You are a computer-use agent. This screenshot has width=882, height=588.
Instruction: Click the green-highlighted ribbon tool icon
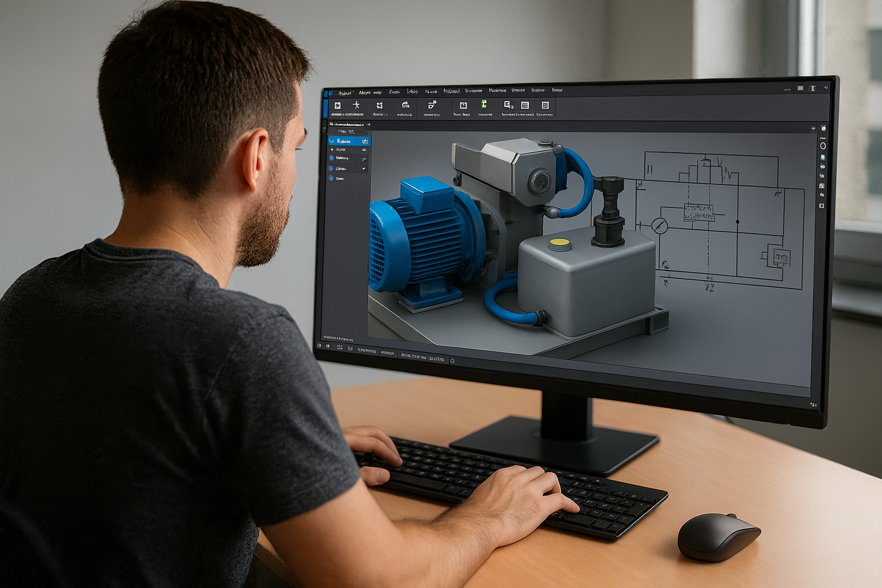[484, 104]
